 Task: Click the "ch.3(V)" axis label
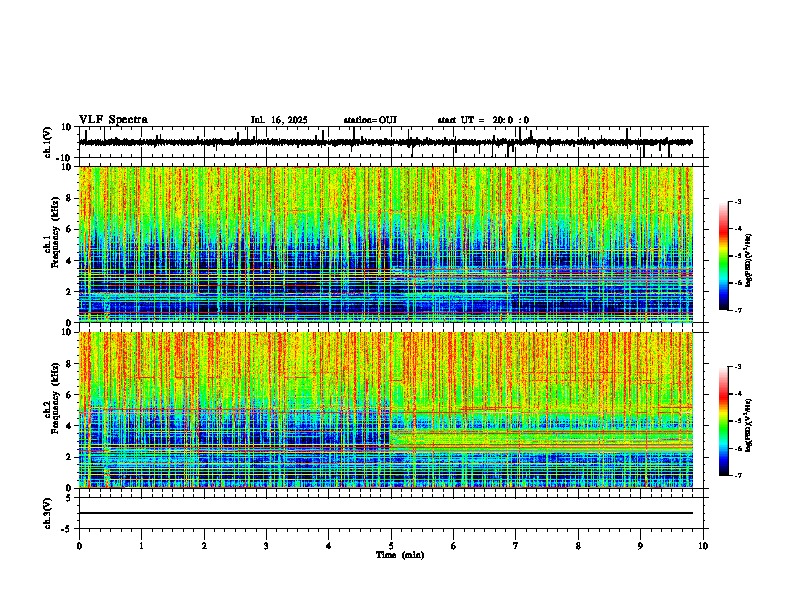point(47,513)
